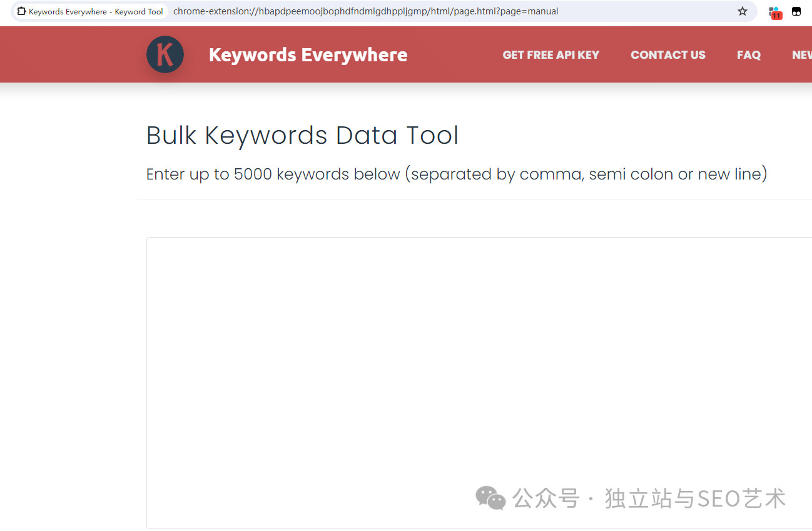Click the red header area left of the logo

click(x=69, y=54)
